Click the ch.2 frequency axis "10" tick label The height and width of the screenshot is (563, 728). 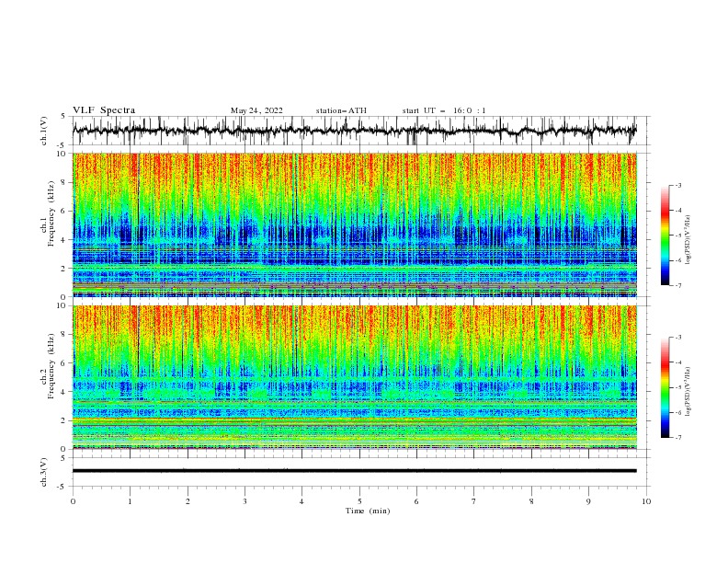[61, 305]
